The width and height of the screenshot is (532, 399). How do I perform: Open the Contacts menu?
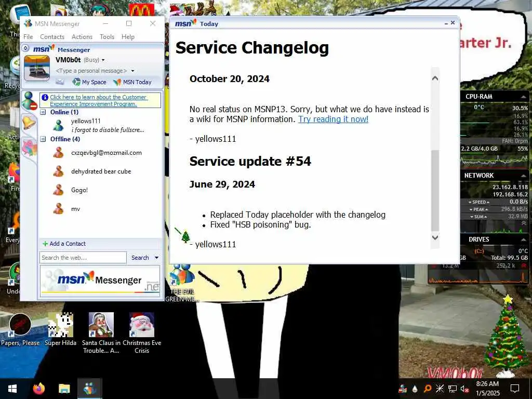point(52,37)
